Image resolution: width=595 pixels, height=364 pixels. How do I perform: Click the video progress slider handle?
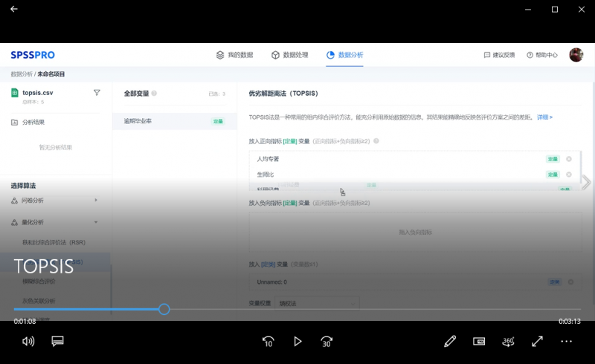click(164, 309)
